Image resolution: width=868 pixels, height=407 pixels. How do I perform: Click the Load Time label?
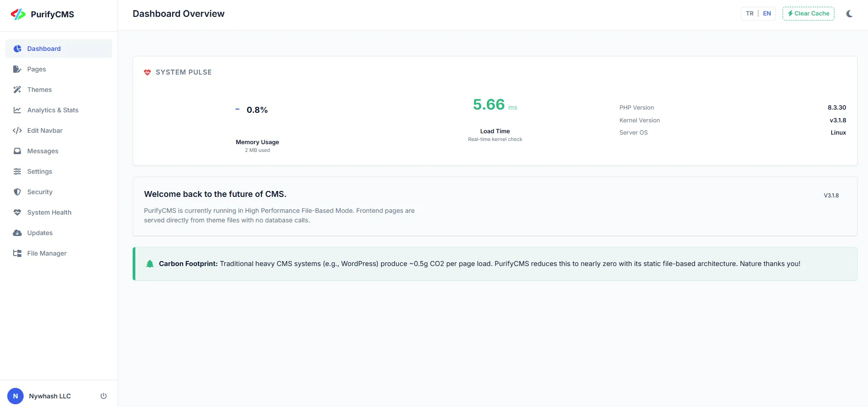(495, 131)
